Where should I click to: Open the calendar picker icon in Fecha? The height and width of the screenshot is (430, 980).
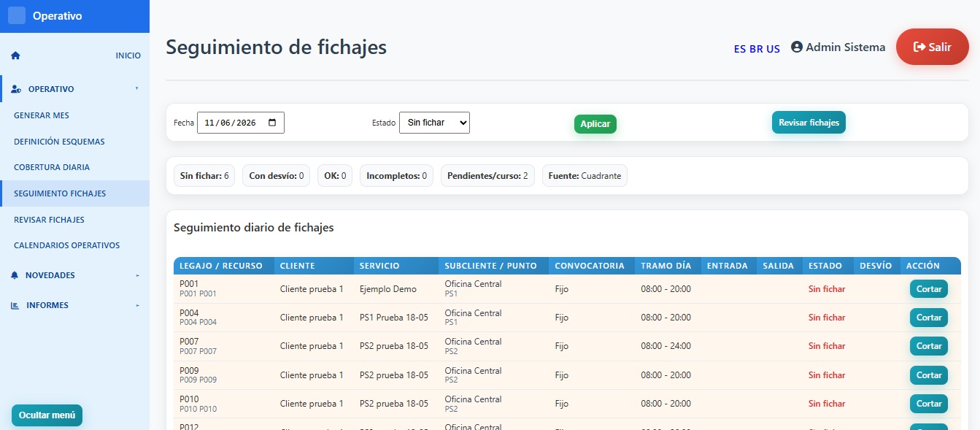[x=272, y=123]
